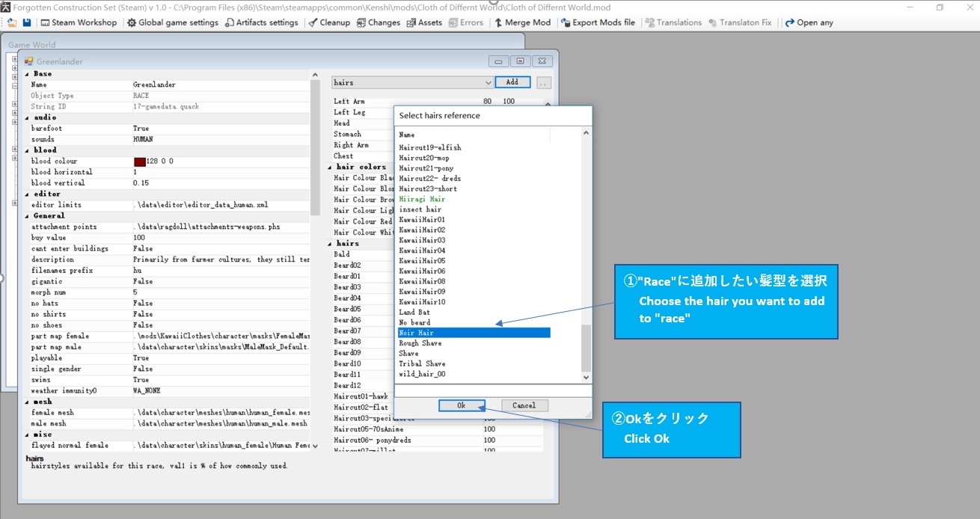Click Export Mods file
Screen dimensions: 980x519
click(598, 22)
